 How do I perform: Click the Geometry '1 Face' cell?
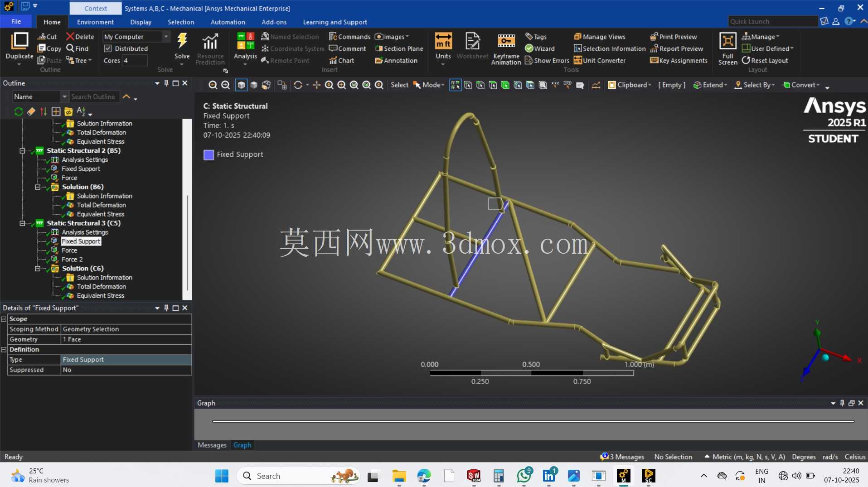click(x=126, y=339)
